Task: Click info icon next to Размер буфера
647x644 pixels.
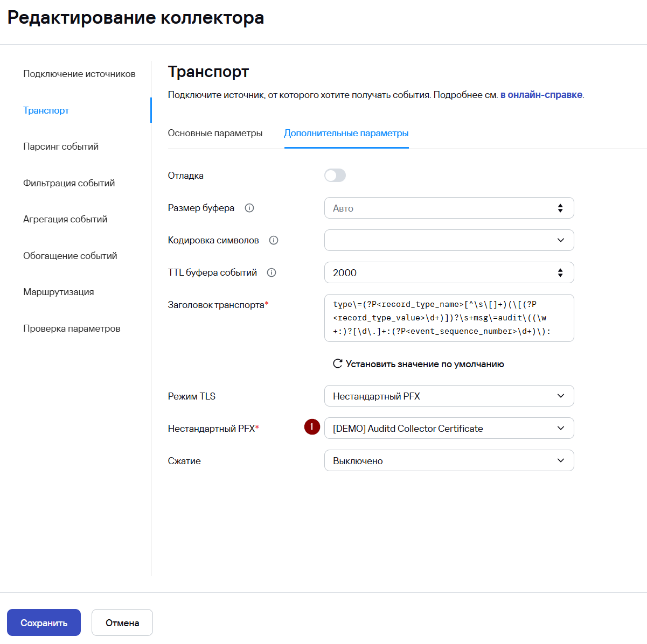Action: [x=249, y=208]
